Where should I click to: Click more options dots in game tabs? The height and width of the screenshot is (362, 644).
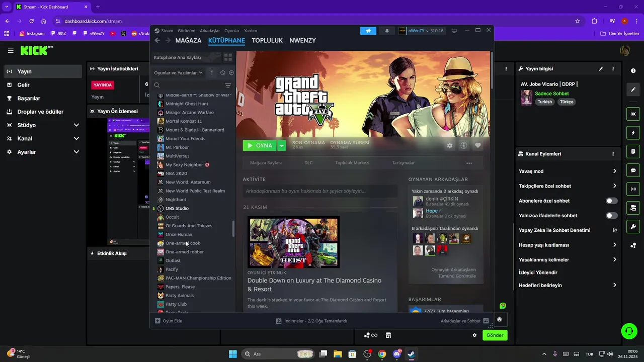pyautogui.click(x=469, y=163)
